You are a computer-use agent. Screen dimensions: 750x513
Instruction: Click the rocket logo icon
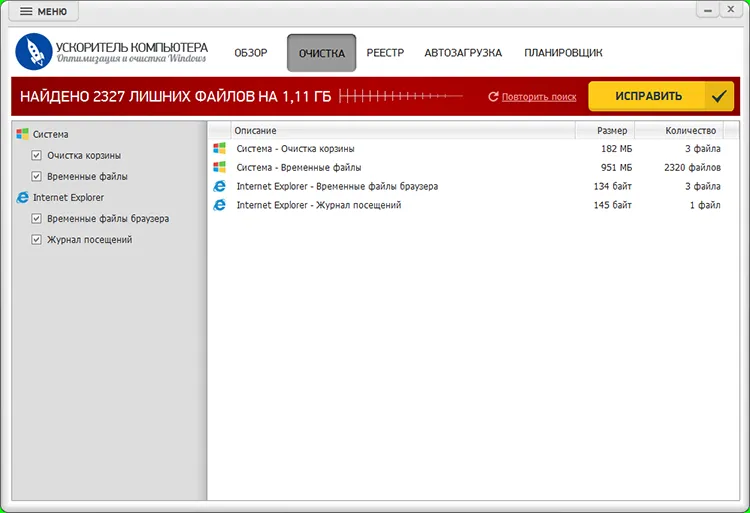(x=33, y=52)
